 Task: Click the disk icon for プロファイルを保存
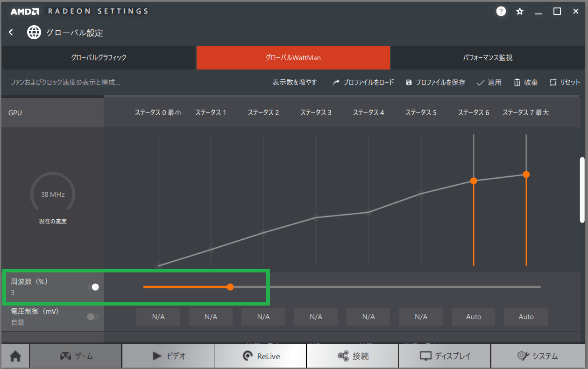click(x=409, y=83)
